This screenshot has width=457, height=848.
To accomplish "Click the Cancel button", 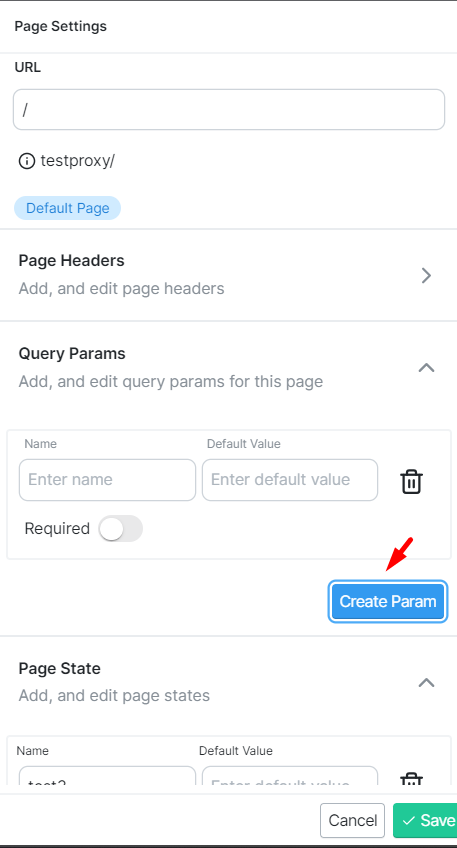I will pos(352,820).
